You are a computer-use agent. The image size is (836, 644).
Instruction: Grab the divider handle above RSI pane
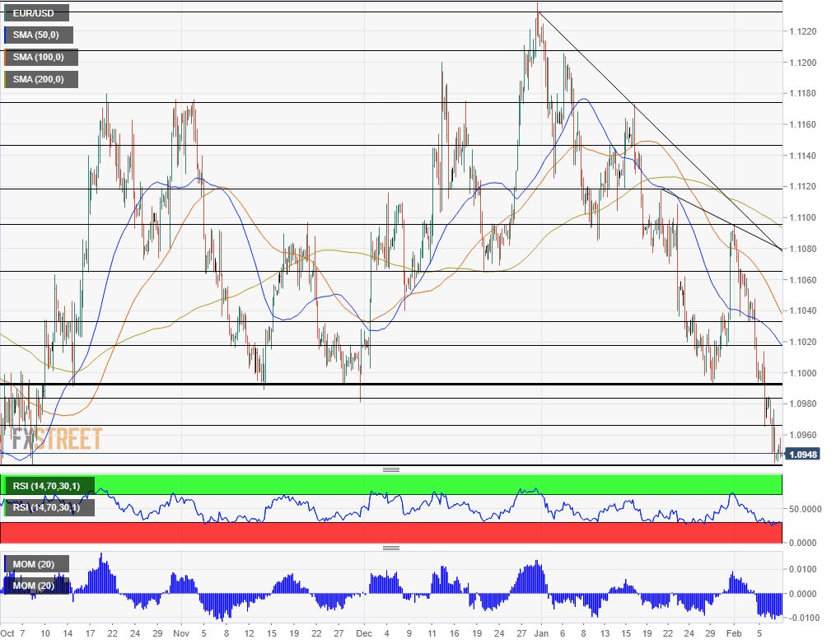click(391, 469)
